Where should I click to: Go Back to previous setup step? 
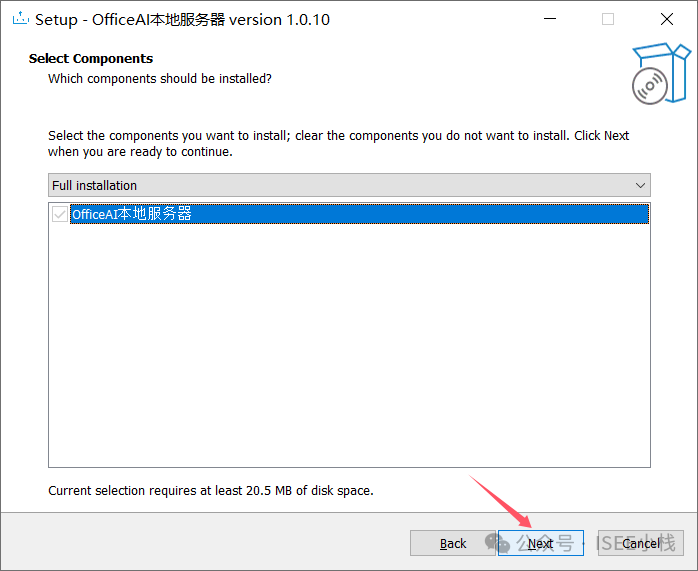453,543
